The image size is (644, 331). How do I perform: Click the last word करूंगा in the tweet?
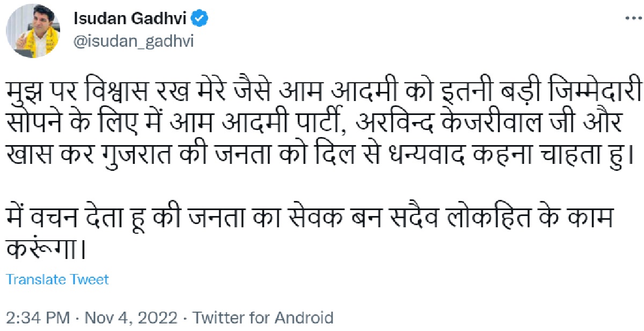coord(46,251)
